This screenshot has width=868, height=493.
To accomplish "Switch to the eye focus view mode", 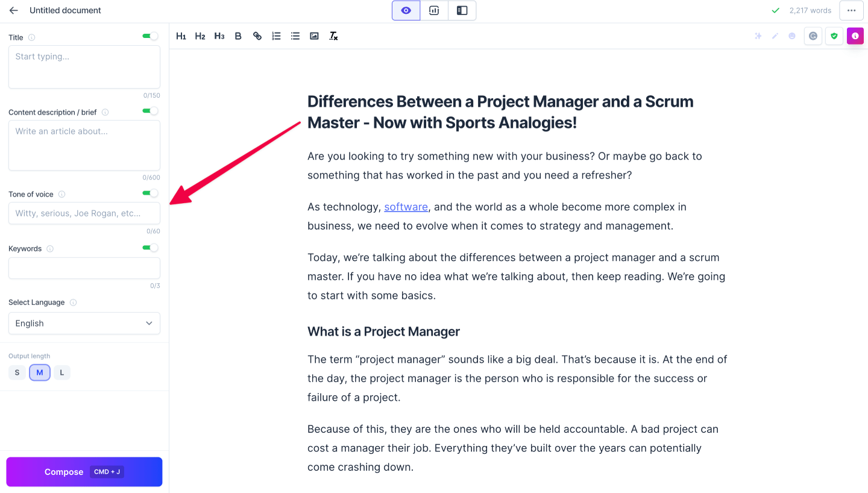I will pos(406,10).
